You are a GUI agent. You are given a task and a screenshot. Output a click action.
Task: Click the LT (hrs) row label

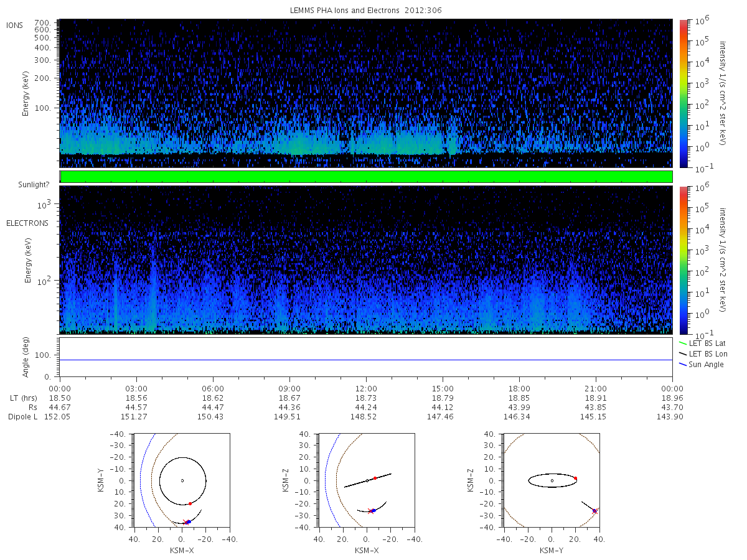pos(24,398)
